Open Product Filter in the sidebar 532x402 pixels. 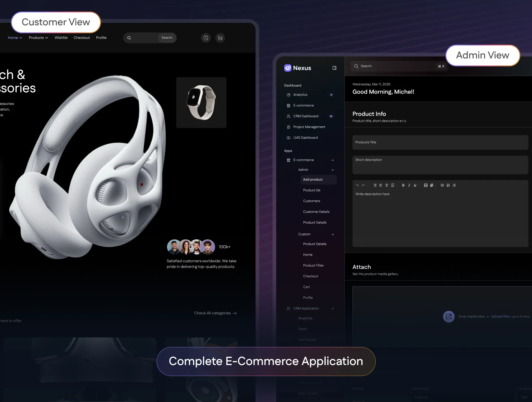click(x=313, y=265)
